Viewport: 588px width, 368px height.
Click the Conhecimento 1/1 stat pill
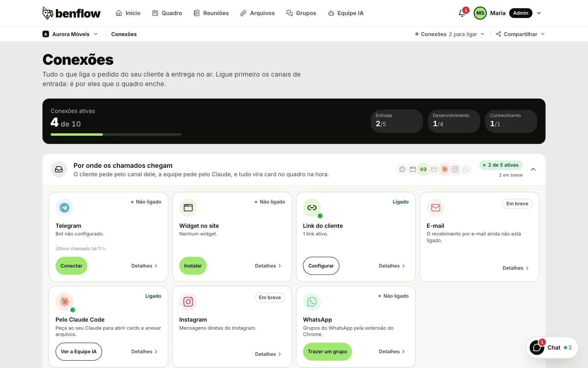coord(511,121)
